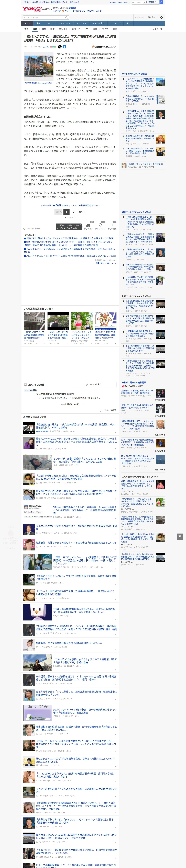Click the 購入履歴 button
186x868 pixels.
click(x=152, y=17)
